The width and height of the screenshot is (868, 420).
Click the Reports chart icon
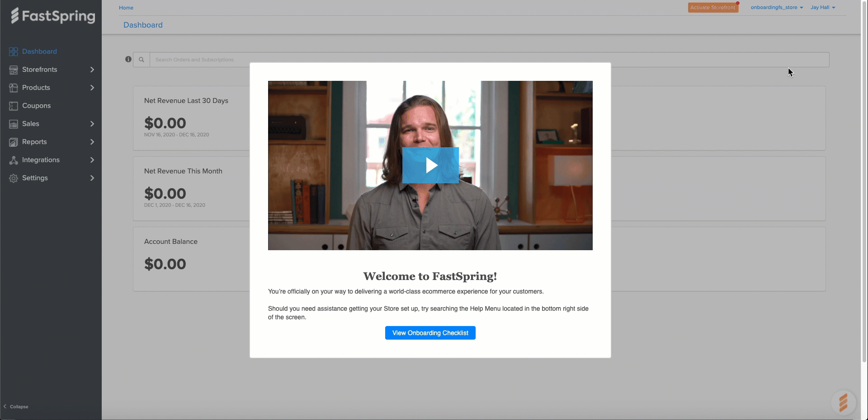(14, 142)
